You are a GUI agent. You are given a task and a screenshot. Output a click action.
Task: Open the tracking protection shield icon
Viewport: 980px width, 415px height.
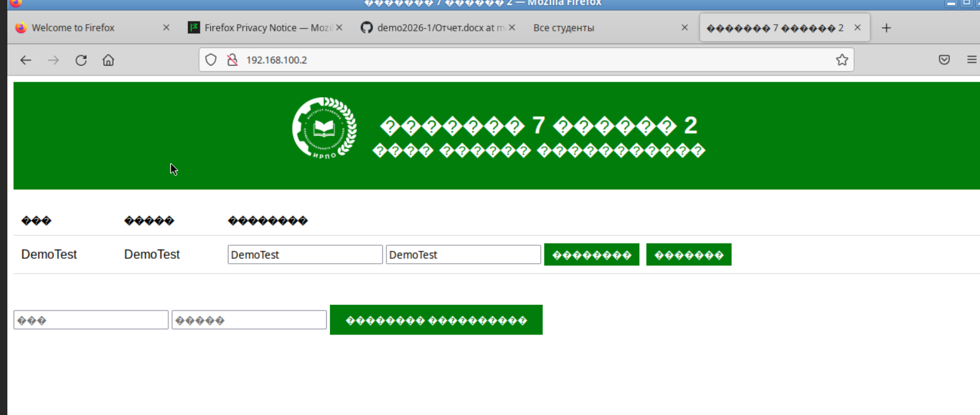click(211, 60)
